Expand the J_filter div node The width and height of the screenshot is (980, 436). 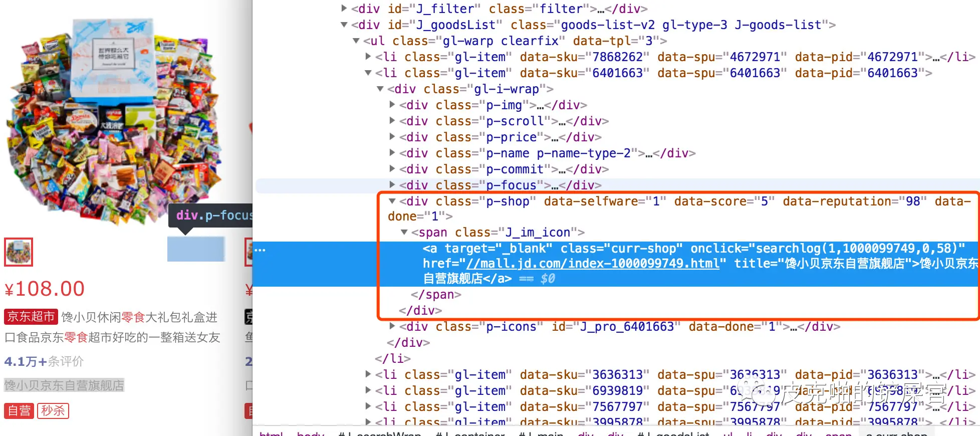pos(344,8)
